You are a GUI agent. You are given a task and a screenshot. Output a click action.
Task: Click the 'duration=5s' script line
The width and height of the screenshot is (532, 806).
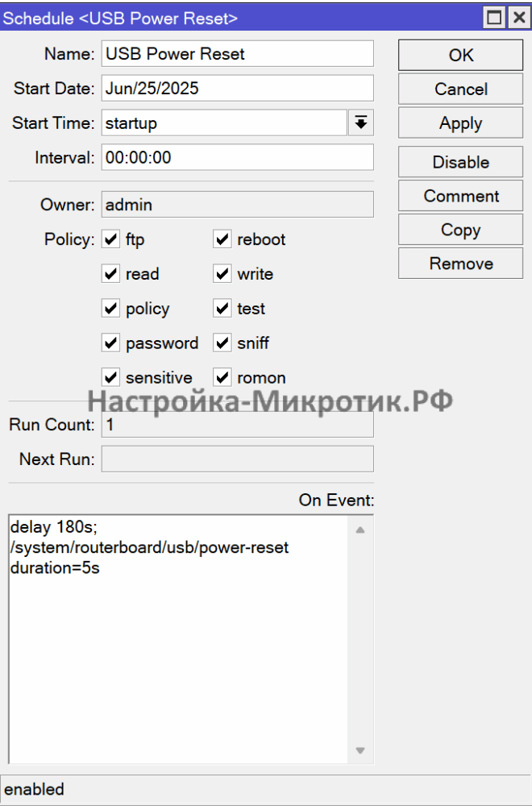click(x=55, y=567)
